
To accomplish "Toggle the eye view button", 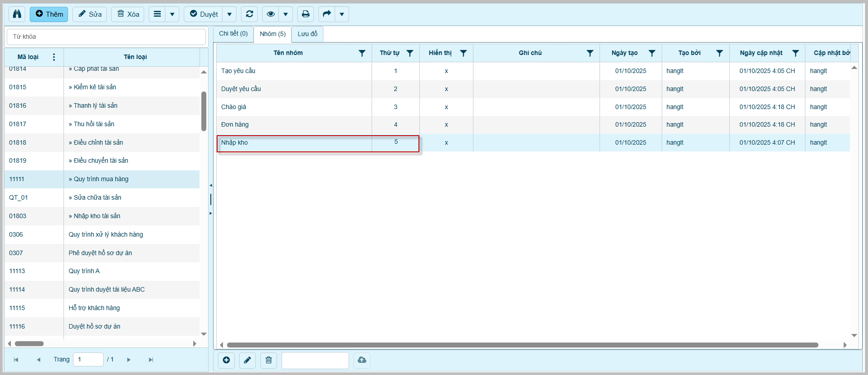I will (x=270, y=14).
